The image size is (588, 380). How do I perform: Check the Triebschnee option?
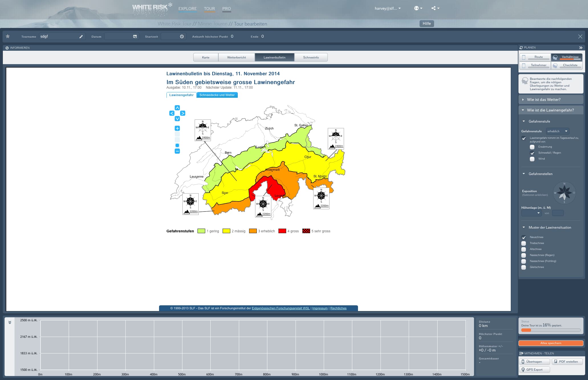[x=524, y=243]
